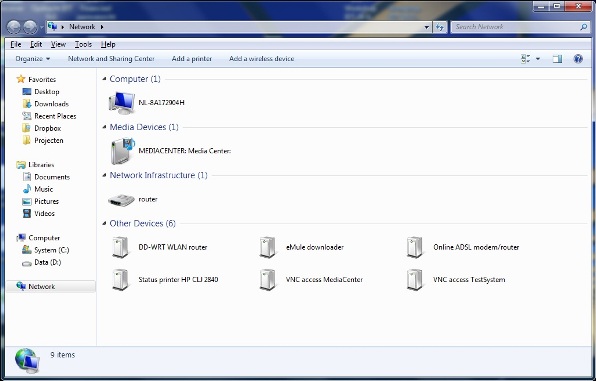Open the Edit menu
The image size is (596, 381).
click(x=36, y=44)
